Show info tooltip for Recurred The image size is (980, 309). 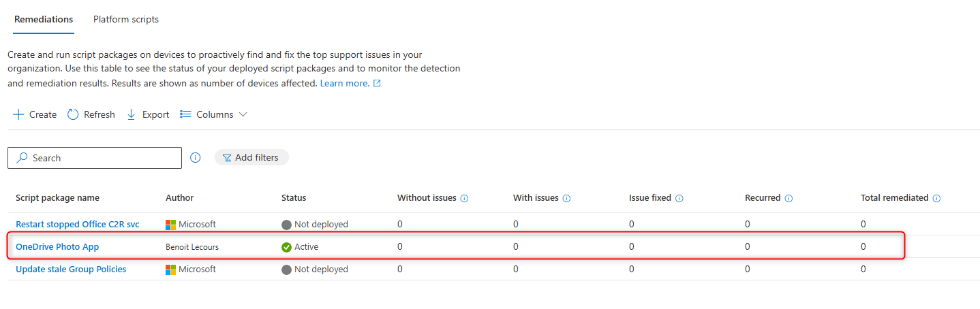tap(788, 198)
